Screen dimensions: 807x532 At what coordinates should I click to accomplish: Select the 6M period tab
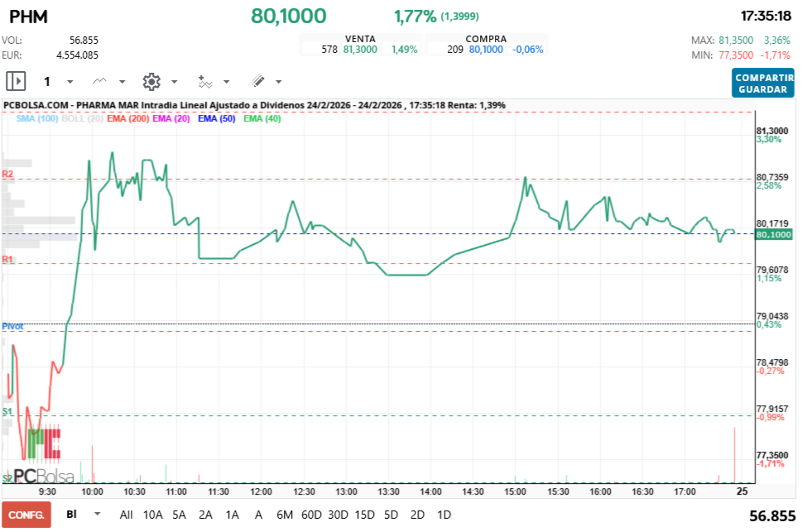point(285,515)
